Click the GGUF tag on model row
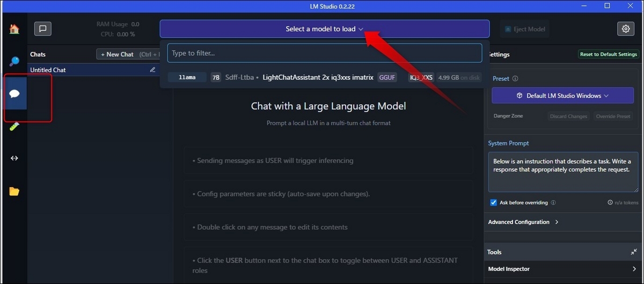The width and height of the screenshot is (644, 284). (387, 77)
